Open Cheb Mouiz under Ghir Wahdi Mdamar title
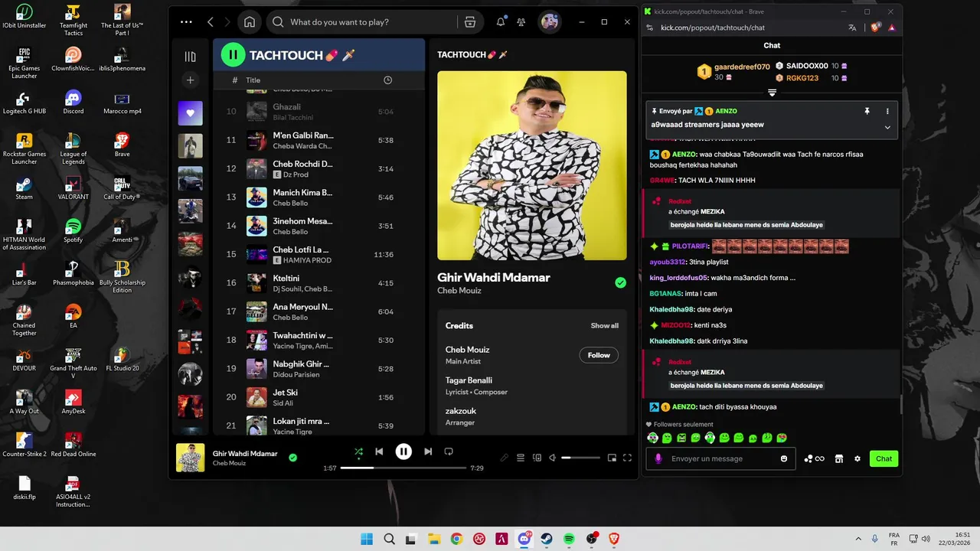 pos(459,291)
